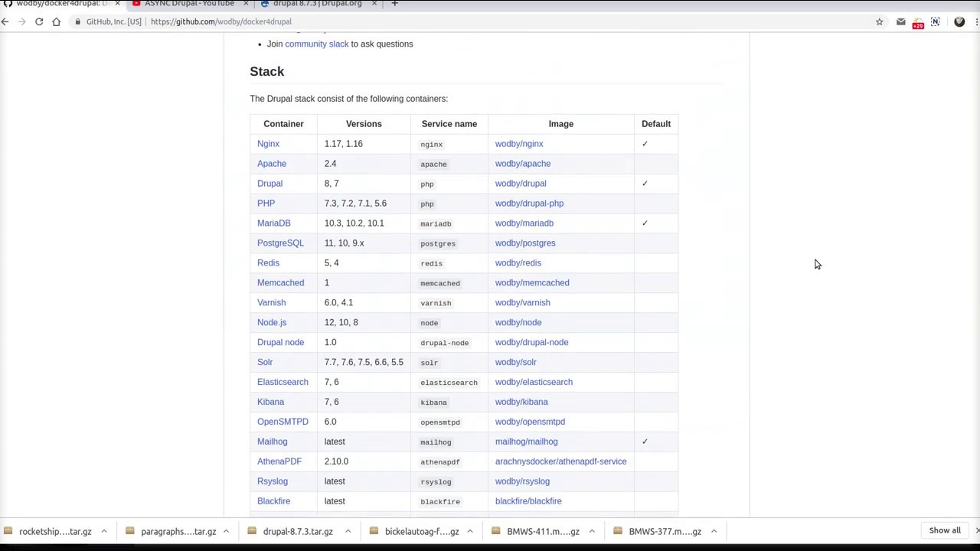Open the OpenSMTPD container link
Viewport: 980px width, 551px height.
[x=283, y=422]
